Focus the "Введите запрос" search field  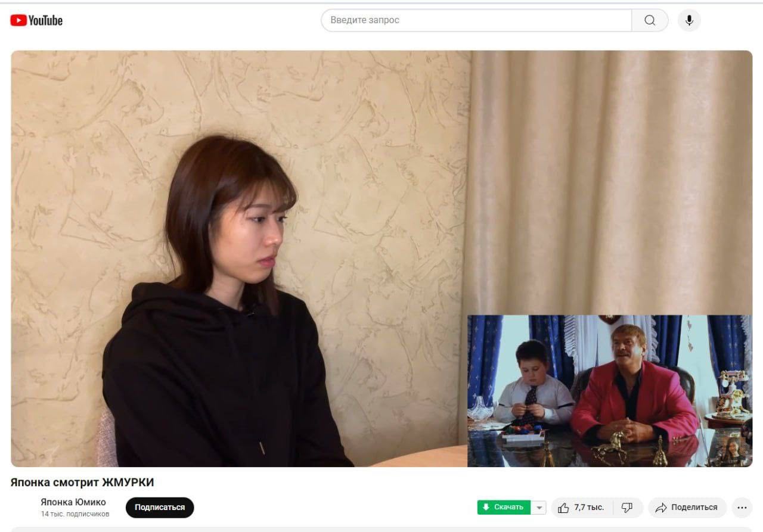click(476, 20)
